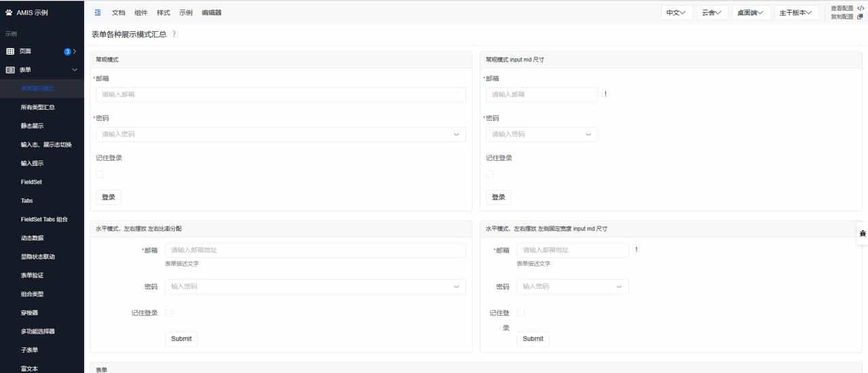This screenshot has width=868, height=373.
Task: Collapse the sidebar with the fold icon
Action: (x=98, y=12)
